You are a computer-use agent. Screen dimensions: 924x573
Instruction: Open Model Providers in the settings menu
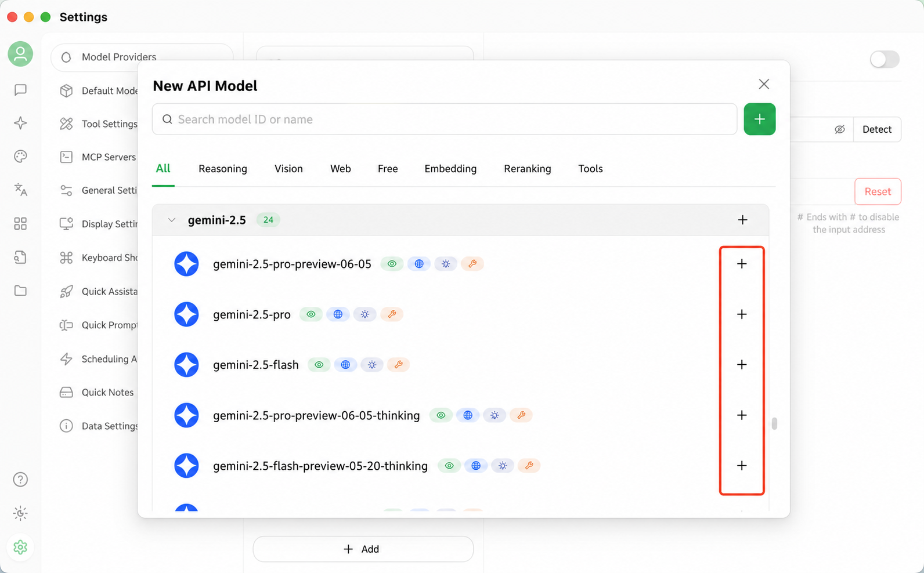(142, 57)
